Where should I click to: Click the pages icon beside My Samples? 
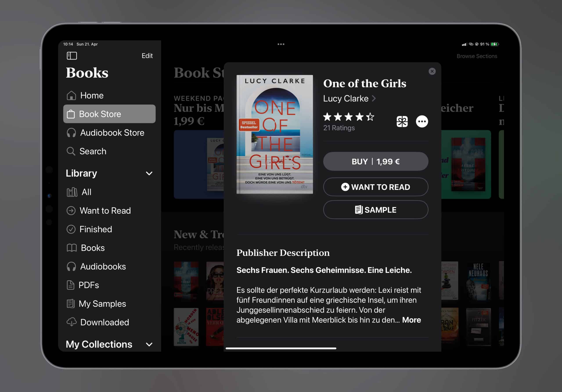(70, 304)
